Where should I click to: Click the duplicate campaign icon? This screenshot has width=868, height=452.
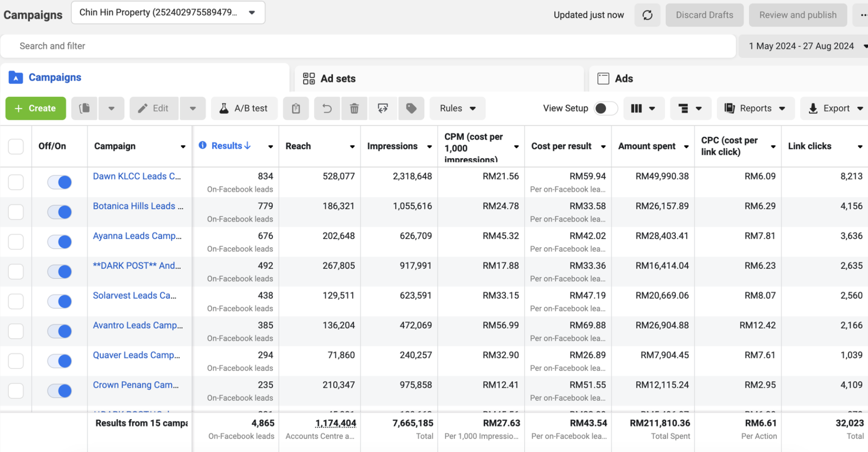click(x=85, y=109)
